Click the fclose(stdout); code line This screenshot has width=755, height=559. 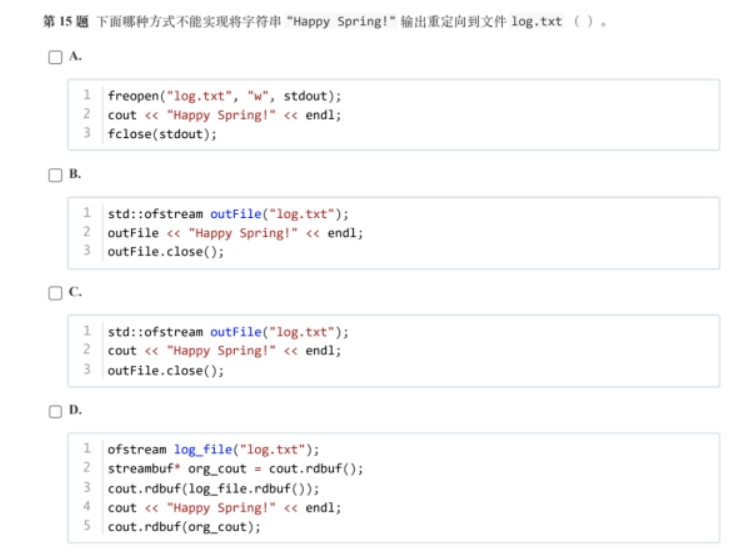[161, 134]
